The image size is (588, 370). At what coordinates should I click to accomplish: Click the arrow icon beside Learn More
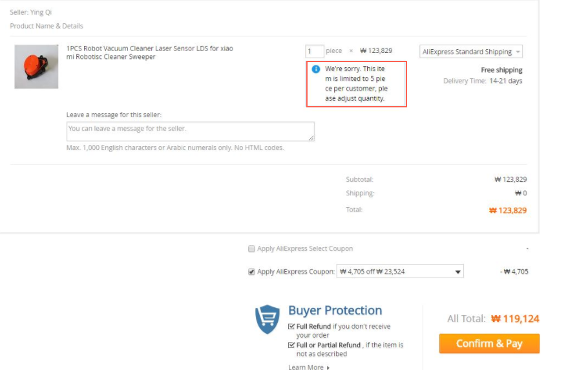point(328,367)
